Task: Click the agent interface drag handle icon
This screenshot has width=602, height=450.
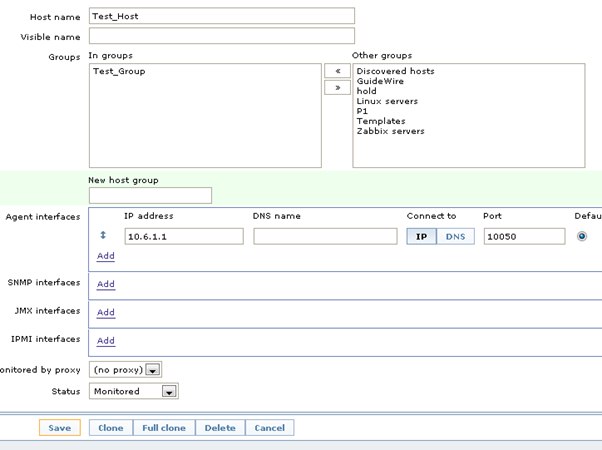Action: 101,236
